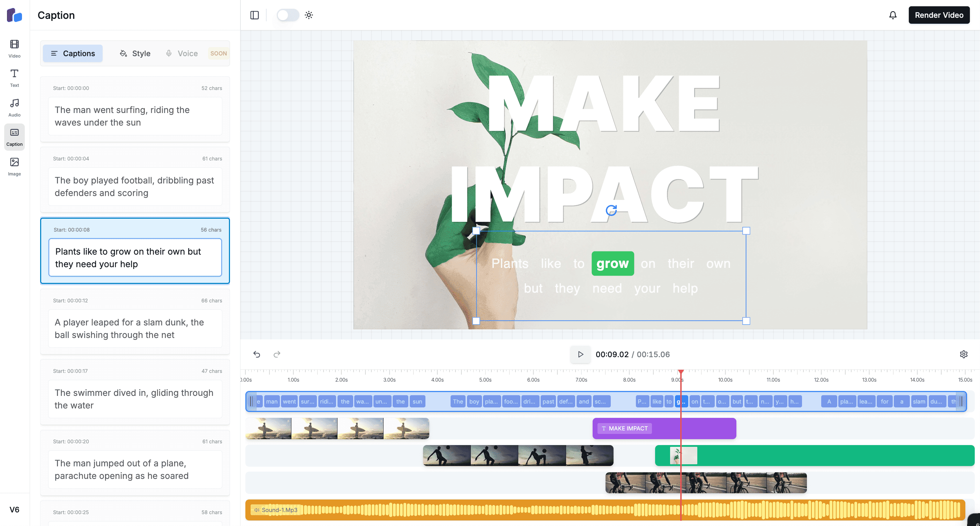The image size is (980, 526).
Task: Click the redo arrow icon
Action: [277, 354]
